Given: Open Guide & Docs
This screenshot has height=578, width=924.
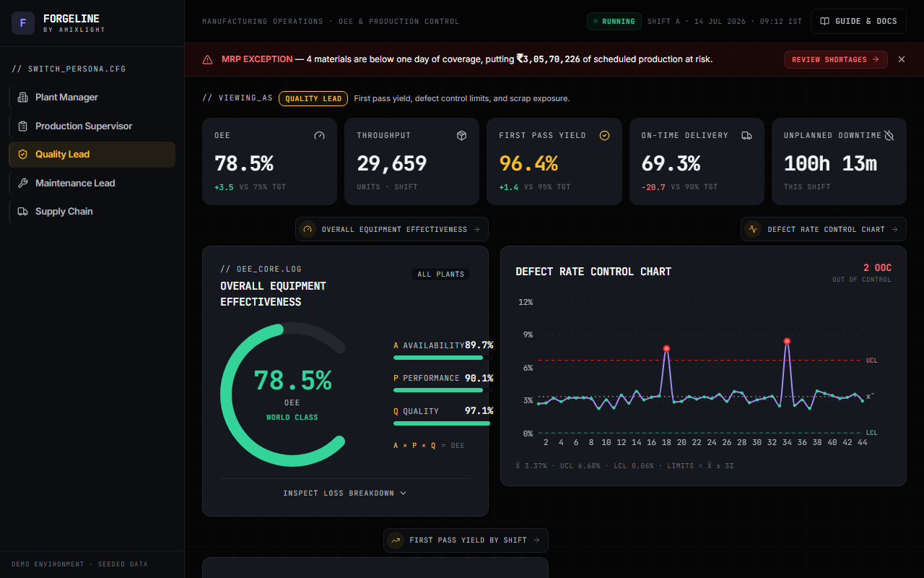Looking at the screenshot, I should (858, 21).
